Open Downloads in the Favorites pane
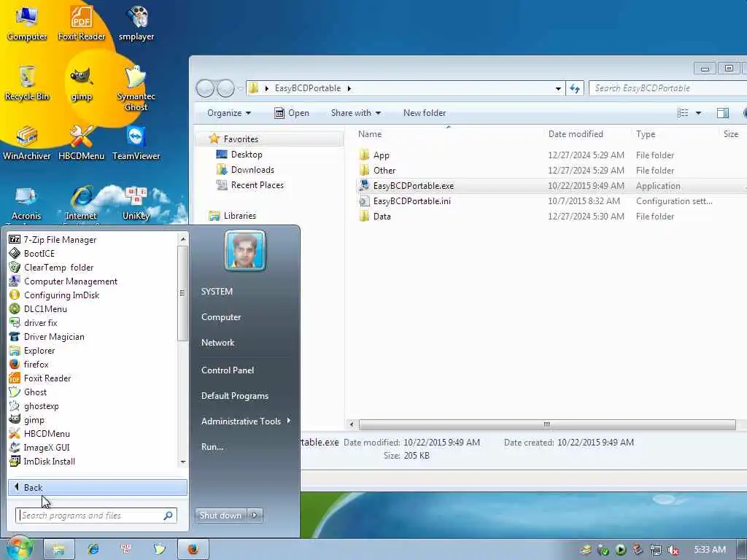This screenshot has height=560, width=747. point(252,169)
